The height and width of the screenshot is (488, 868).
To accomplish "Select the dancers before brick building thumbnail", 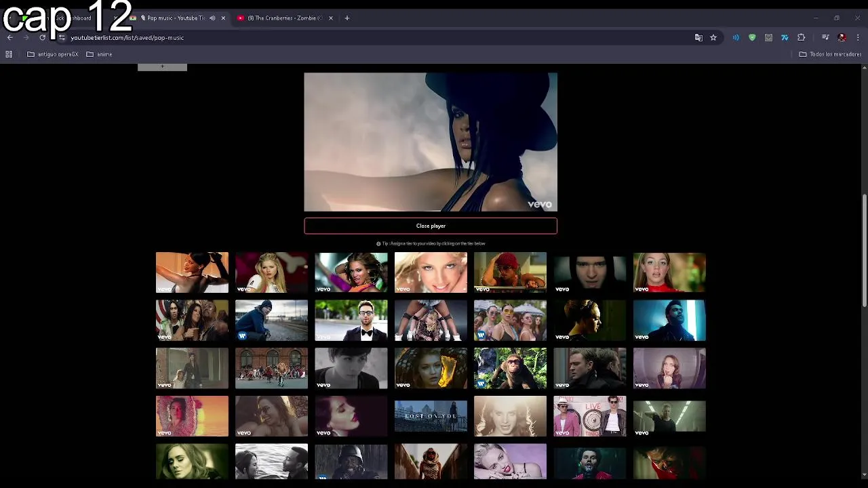I will [x=271, y=368].
